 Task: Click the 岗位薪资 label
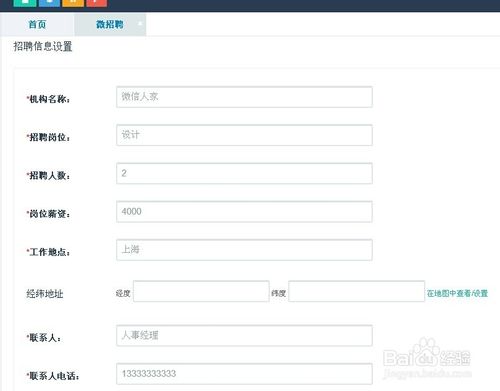coord(48,214)
